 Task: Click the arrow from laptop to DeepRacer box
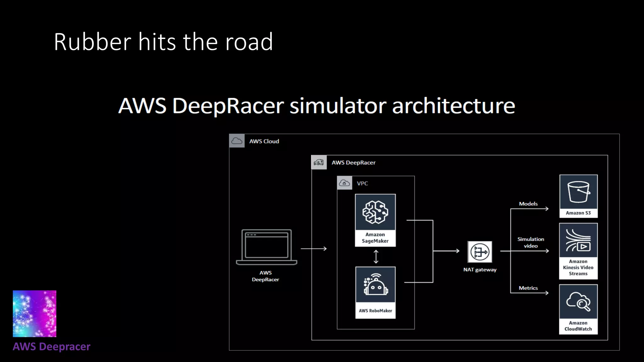tap(314, 249)
